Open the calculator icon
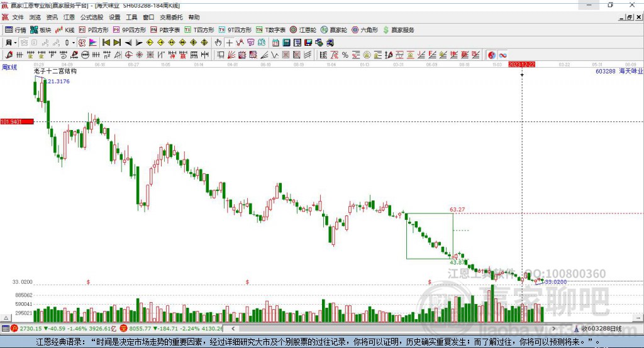This screenshot has height=348, width=644. [x=286, y=43]
